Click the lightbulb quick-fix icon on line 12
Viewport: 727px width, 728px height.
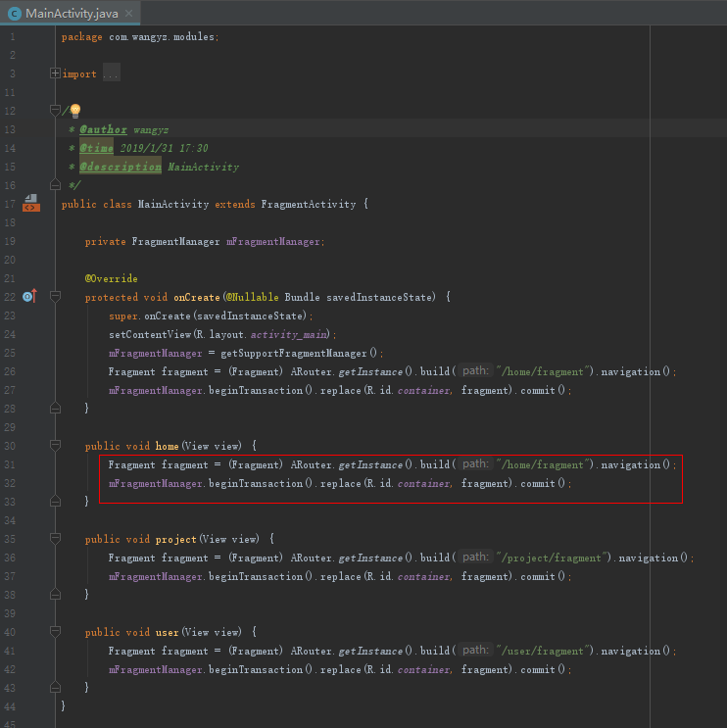(x=74, y=111)
